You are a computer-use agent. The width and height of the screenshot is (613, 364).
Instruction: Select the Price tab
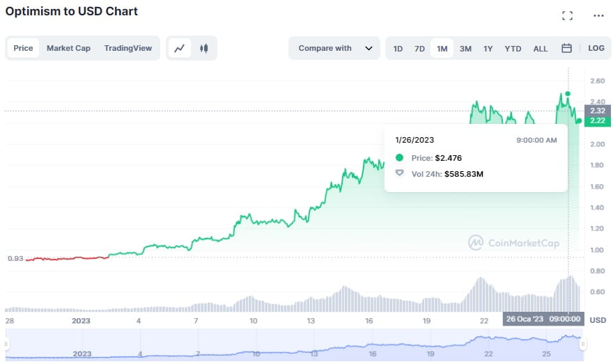pos(23,49)
